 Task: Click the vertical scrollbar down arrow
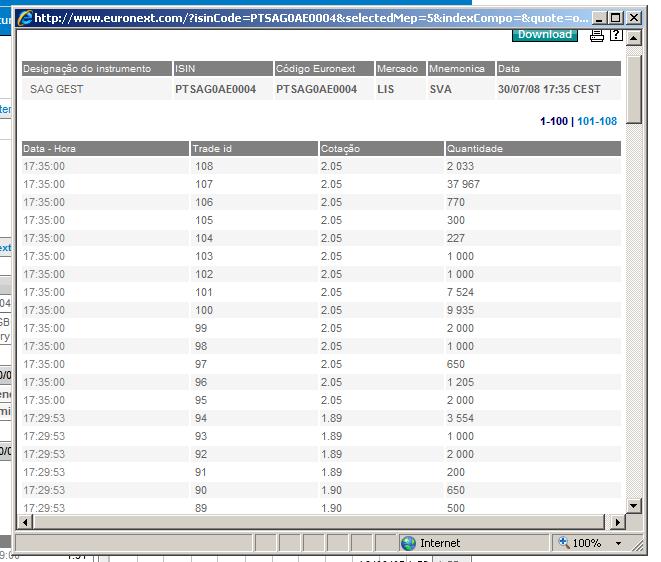(x=634, y=505)
